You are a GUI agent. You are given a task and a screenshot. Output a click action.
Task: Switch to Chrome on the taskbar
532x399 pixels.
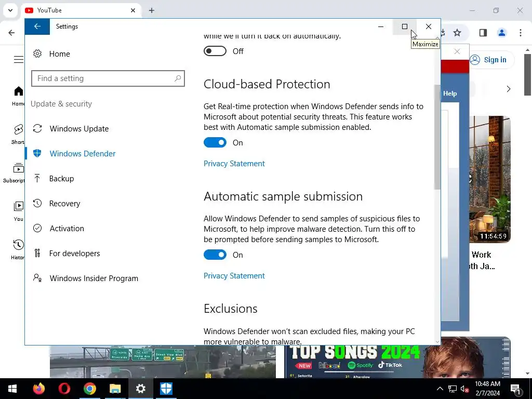point(89,389)
